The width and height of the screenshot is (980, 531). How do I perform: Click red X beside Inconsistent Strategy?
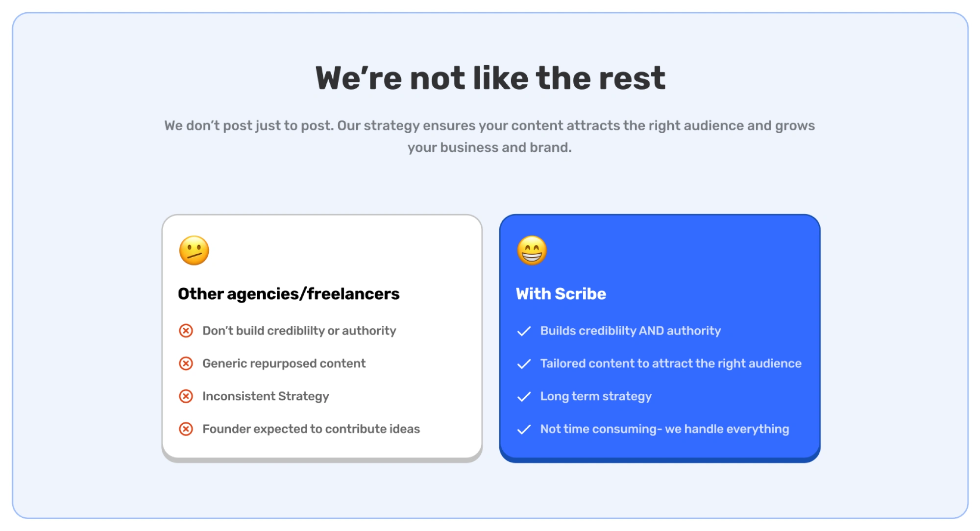tap(186, 396)
